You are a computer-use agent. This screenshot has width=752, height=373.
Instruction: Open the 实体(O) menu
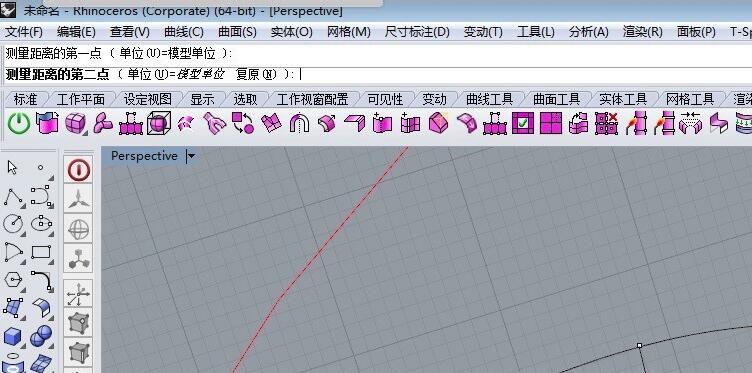(x=292, y=32)
